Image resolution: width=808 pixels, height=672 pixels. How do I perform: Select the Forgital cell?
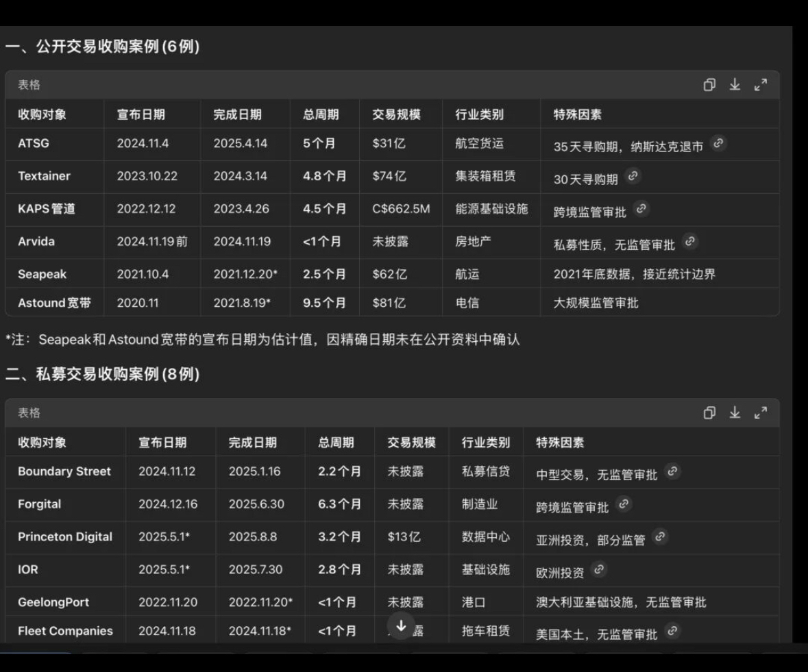[x=40, y=504]
